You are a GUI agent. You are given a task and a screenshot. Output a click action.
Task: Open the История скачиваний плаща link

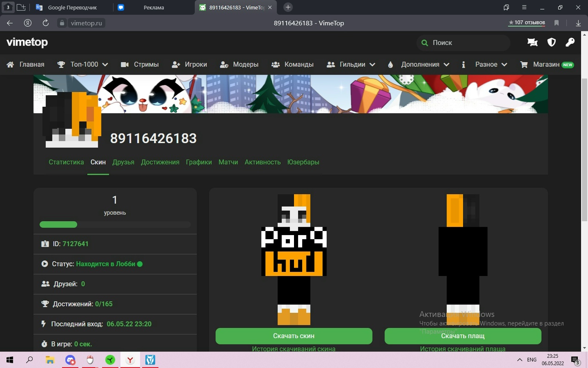click(x=463, y=349)
